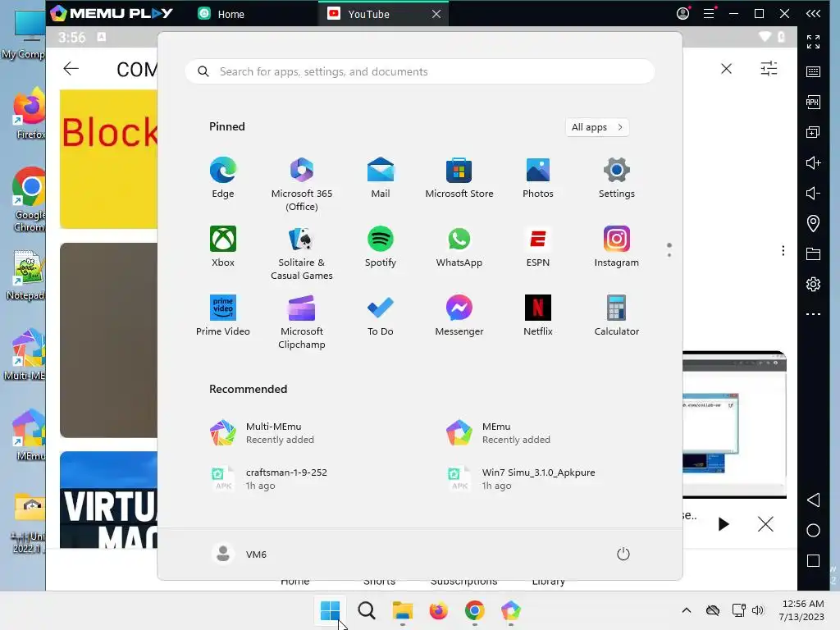
Task: Go back in the YouTube app
Action: pyautogui.click(x=71, y=69)
